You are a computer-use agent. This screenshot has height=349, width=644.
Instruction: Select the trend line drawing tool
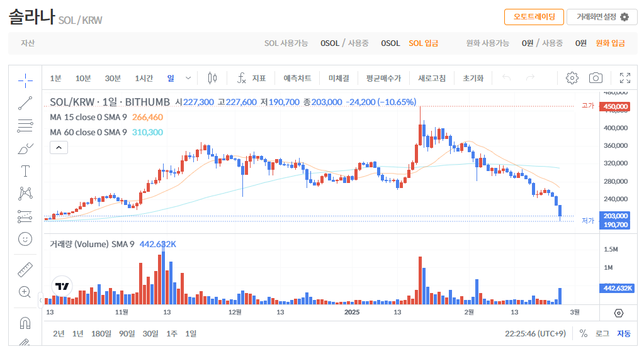(x=25, y=103)
